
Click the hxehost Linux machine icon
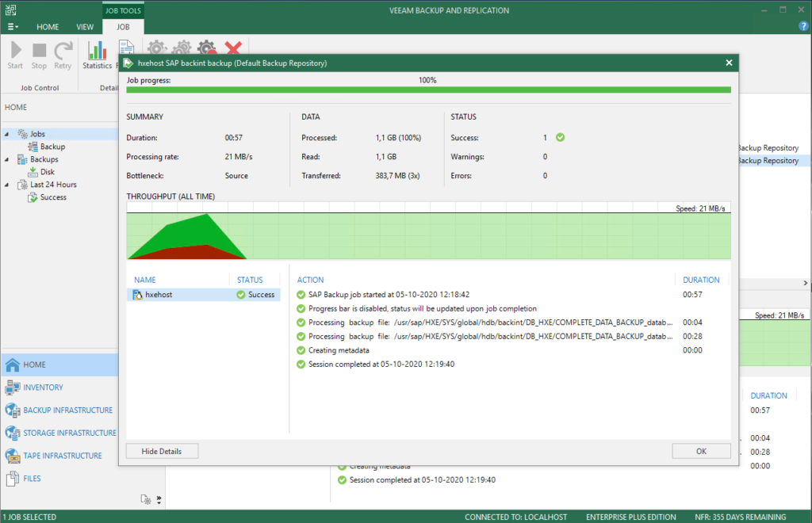pyautogui.click(x=138, y=295)
